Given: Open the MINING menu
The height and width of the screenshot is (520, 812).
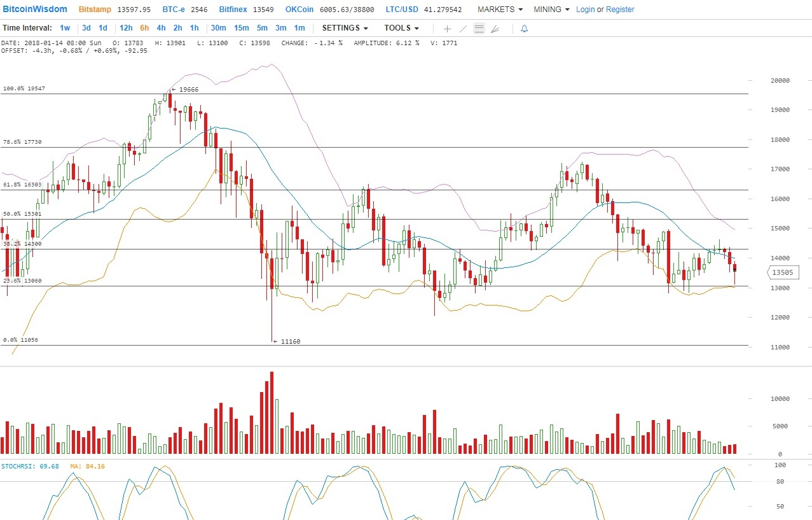Looking at the screenshot, I should click(x=551, y=10).
